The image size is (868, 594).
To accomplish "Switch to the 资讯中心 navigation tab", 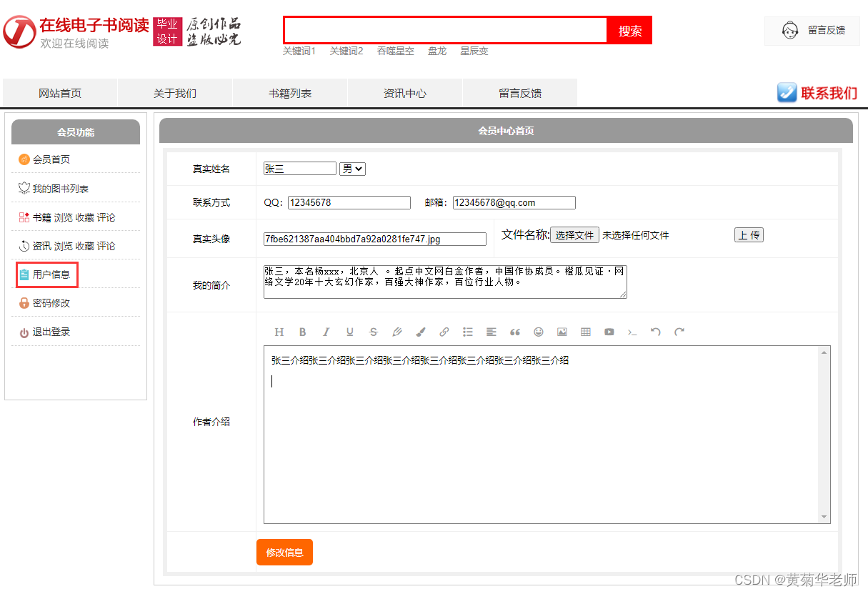I will (404, 93).
